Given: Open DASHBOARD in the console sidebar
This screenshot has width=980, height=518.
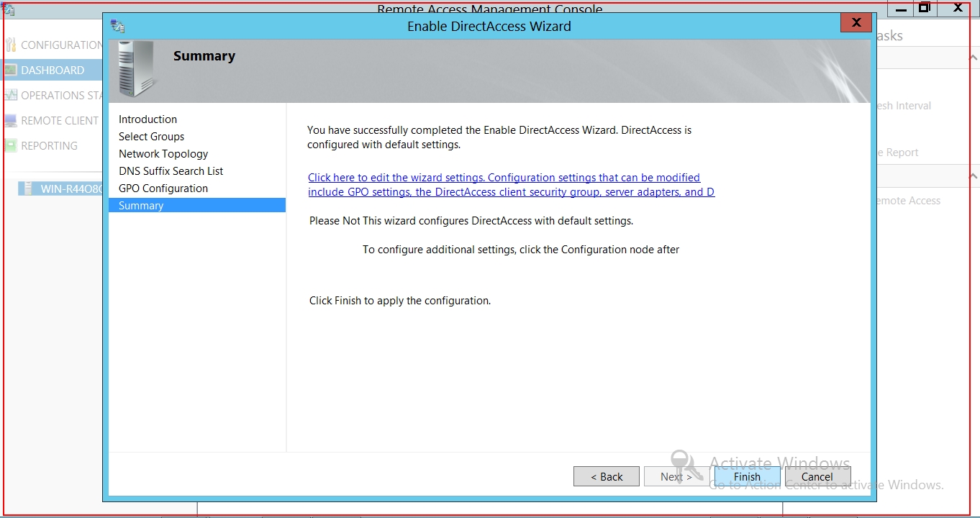Looking at the screenshot, I should point(53,71).
